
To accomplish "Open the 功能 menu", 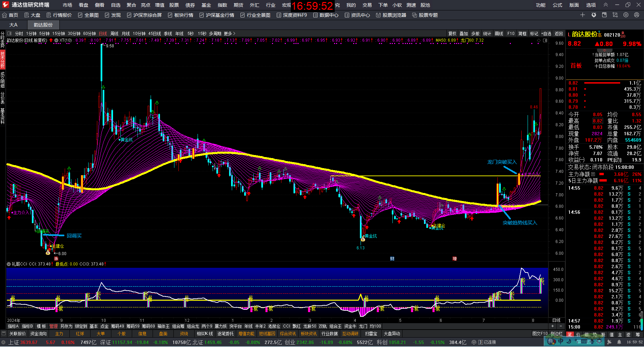I will point(541,5).
